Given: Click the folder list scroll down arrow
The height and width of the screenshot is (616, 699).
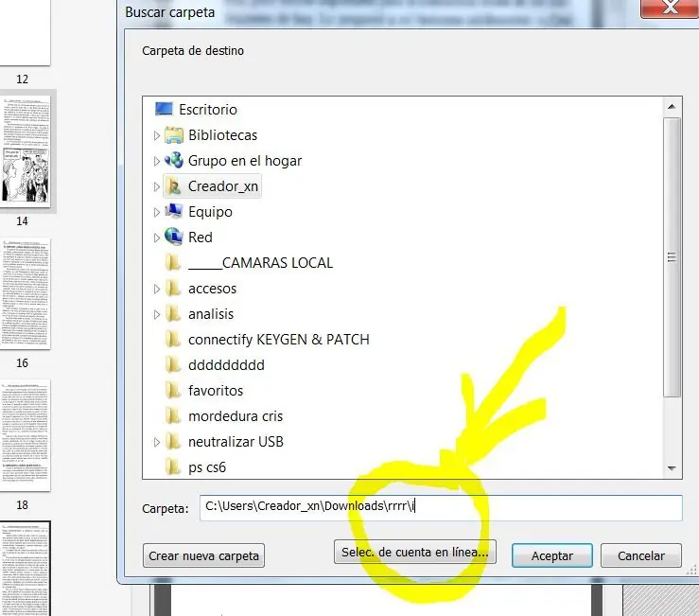Looking at the screenshot, I should 672,467.
